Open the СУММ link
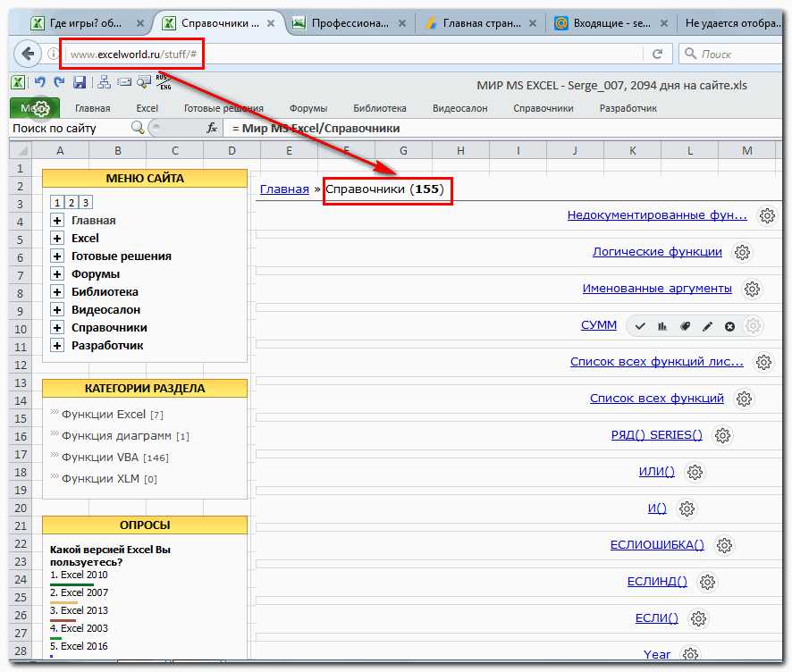Screen dimensions: 792x672 [x=599, y=325]
